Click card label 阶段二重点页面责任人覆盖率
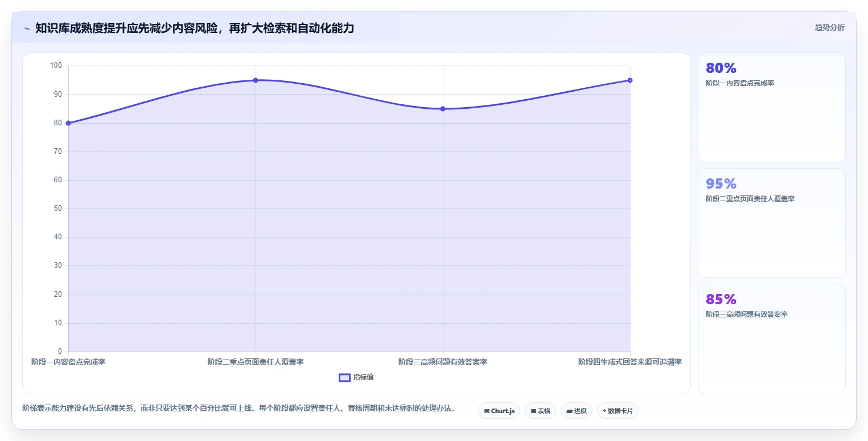The height and width of the screenshot is (441, 868). 750,199
